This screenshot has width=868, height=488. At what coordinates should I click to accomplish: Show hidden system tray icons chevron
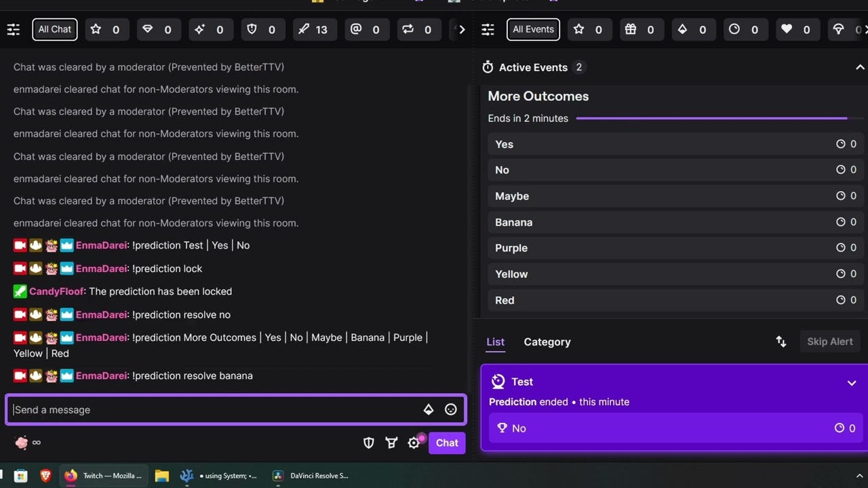tap(861, 476)
